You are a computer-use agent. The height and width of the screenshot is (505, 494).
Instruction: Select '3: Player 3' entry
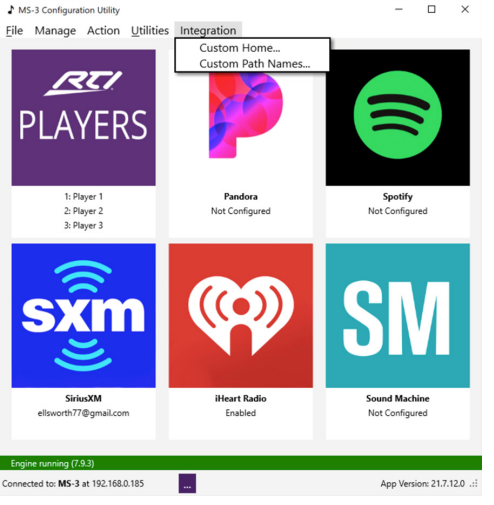coord(83,226)
